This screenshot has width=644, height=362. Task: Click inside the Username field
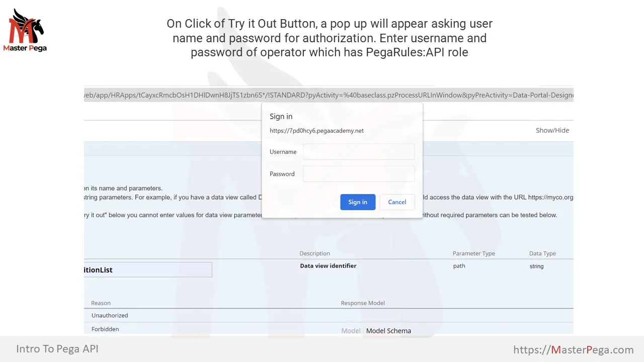(x=358, y=151)
